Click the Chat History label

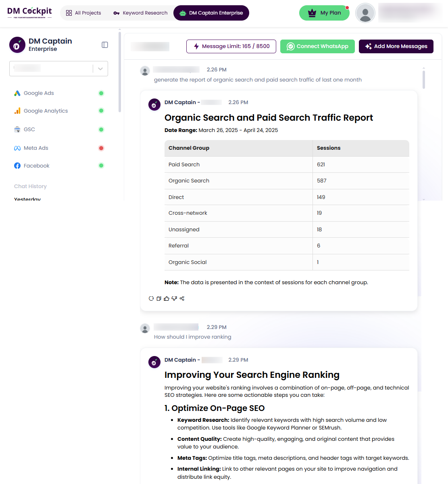click(x=30, y=186)
